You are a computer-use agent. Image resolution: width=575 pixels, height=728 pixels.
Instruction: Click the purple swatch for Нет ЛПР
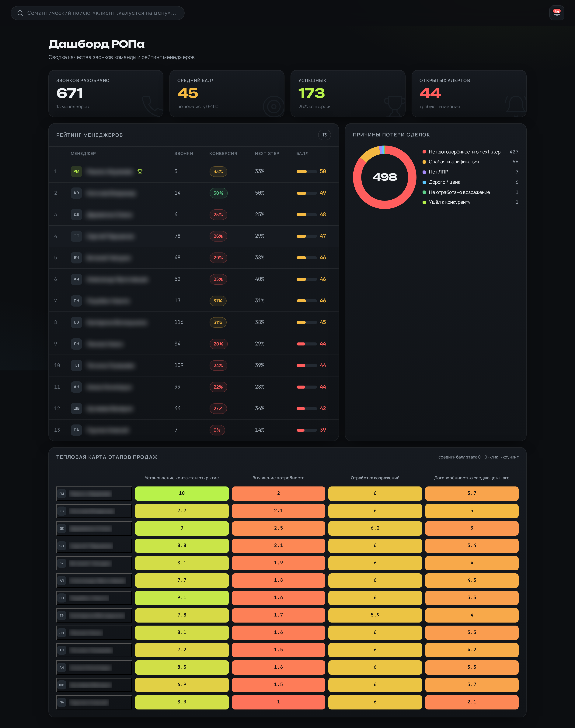[x=424, y=172]
